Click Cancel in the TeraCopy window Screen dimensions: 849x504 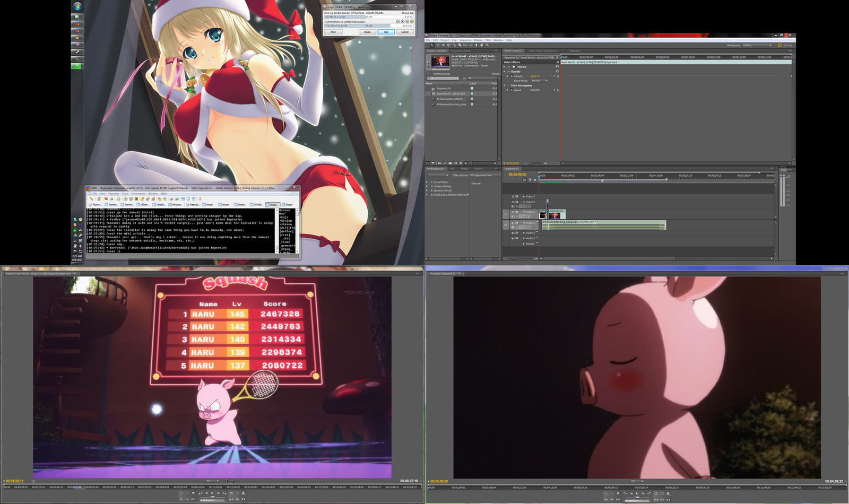pyautogui.click(x=405, y=32)
